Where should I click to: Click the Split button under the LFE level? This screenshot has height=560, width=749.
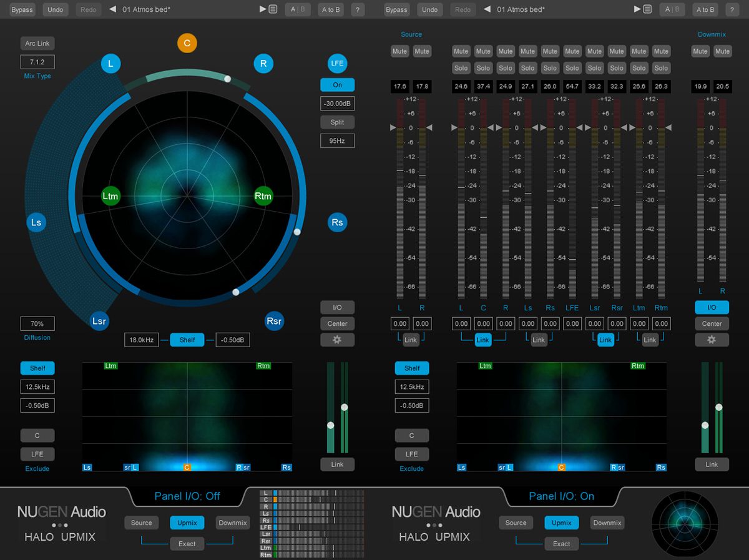[337, 122]
